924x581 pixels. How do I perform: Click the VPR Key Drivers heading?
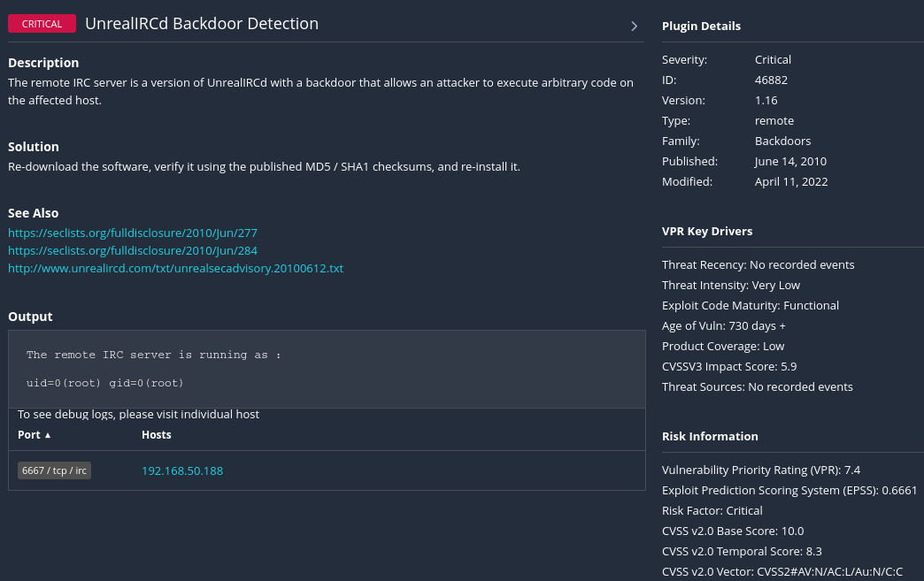707,232
